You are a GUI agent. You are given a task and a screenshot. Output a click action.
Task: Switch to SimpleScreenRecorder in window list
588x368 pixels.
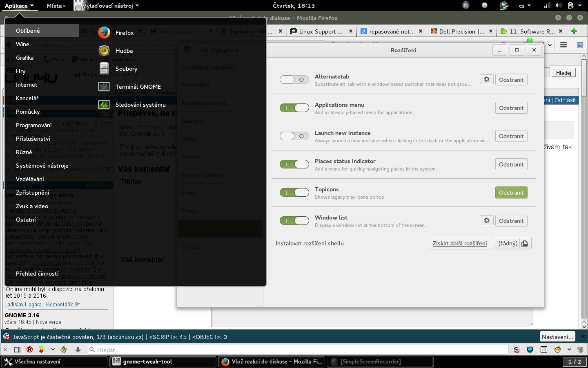380,361
